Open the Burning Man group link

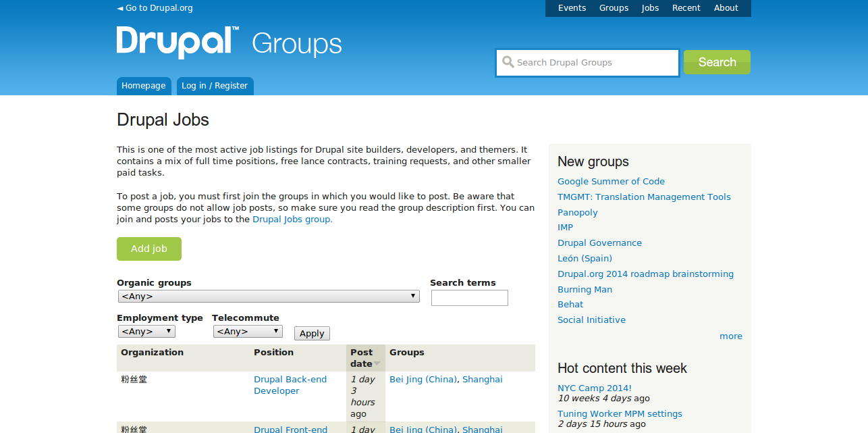coord(585,290)
